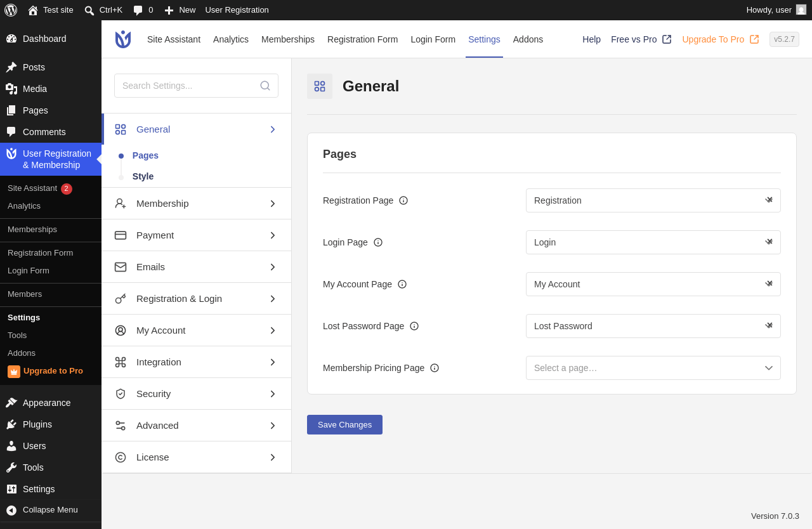
Task: Switch to the Addons tab
Action: tap(528, 39)
